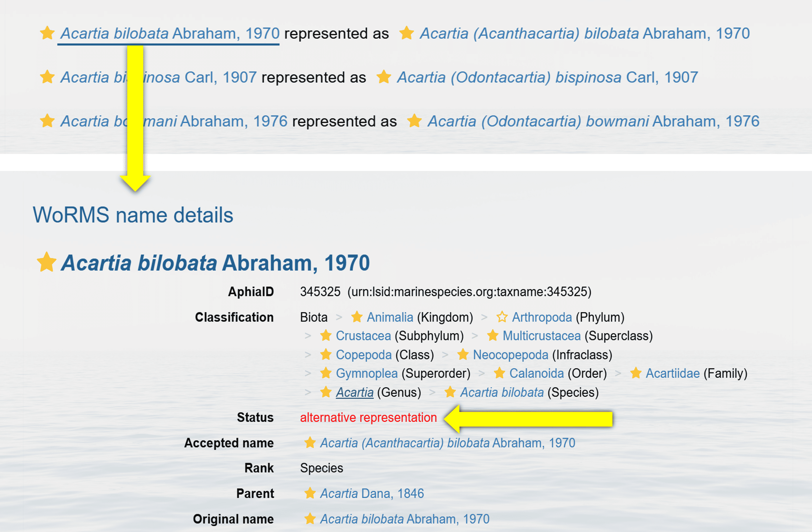The height and width of the screenshot is (532, 812).
Task: Click the star icon next to Animalia
Action: [357, 317]
